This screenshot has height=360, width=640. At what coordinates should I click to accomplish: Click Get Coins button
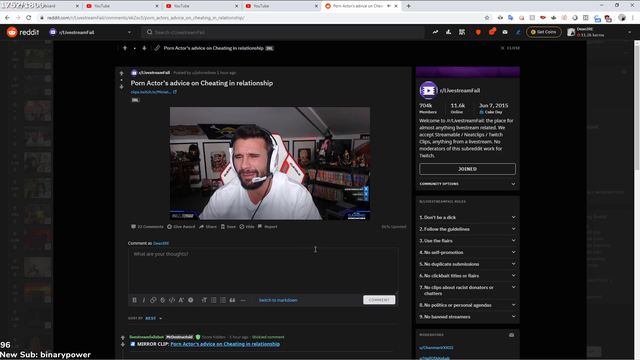pos(544,32)
